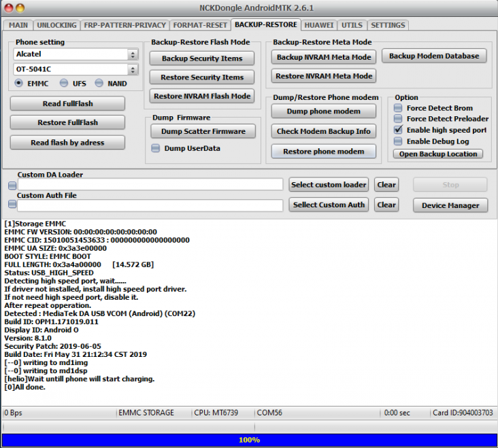Tick the Enable Debug Log checkbox
This screenshot has width=498, height=448.
pyautogui.click(x=398, y=141)
